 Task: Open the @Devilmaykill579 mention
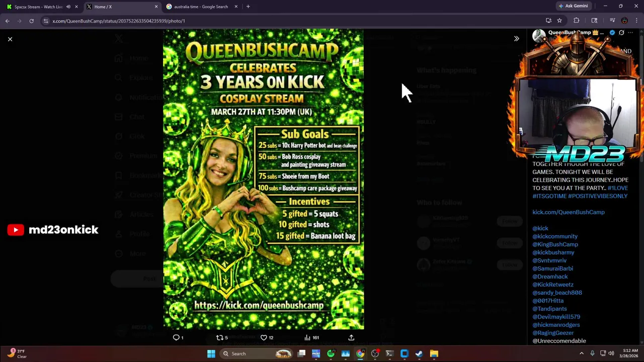pyautogui.click(x=556, y=317)
